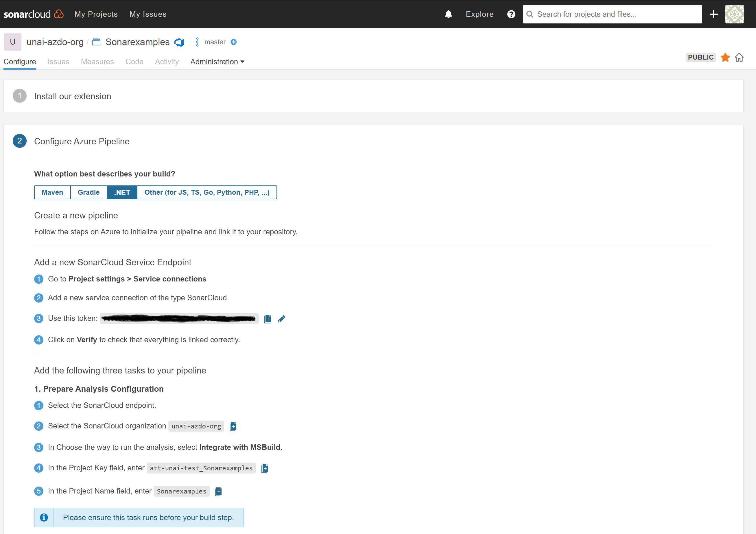This screenshot has width=756, height=534.
Task: Switch to the Code tab
Action: 134,62
